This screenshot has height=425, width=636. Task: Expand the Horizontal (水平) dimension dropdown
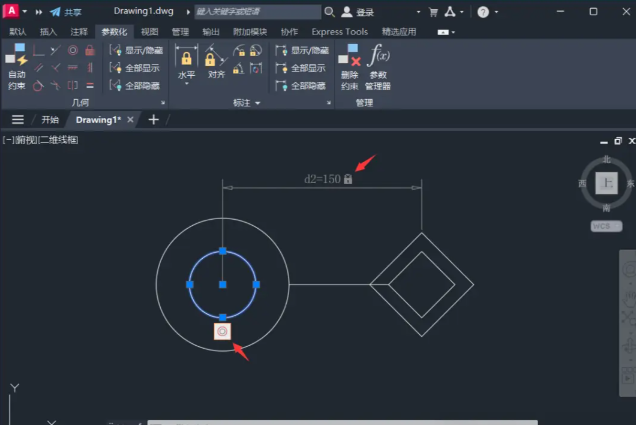pos(186,85)
